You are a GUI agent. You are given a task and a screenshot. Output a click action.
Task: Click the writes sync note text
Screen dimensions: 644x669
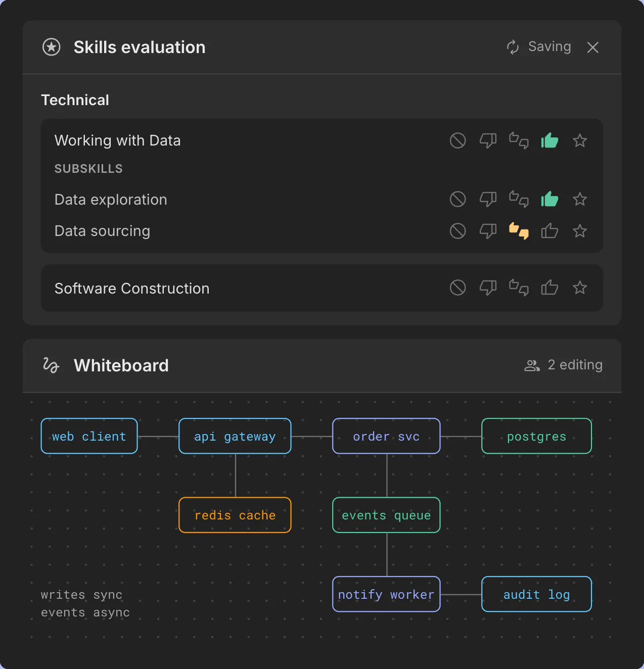82,595
